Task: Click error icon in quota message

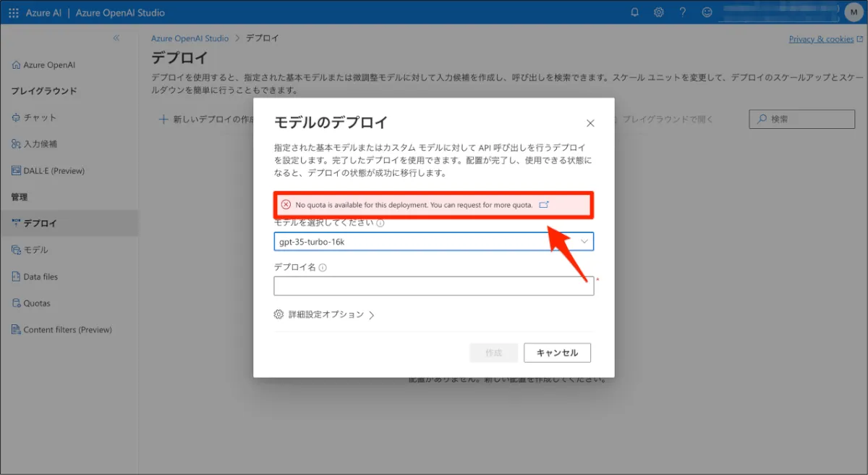Action: pyautogui.click(x=286, y=205)
